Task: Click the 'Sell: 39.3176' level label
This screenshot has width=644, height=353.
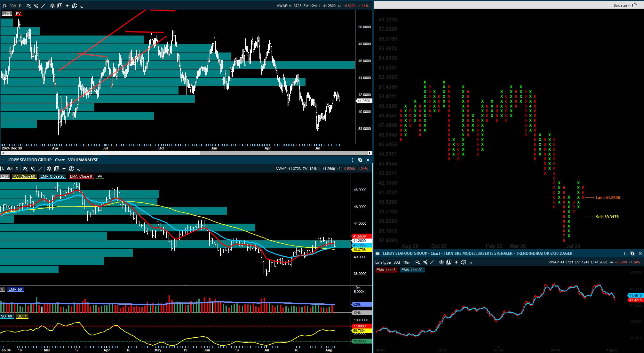Action: click(607, 217)
